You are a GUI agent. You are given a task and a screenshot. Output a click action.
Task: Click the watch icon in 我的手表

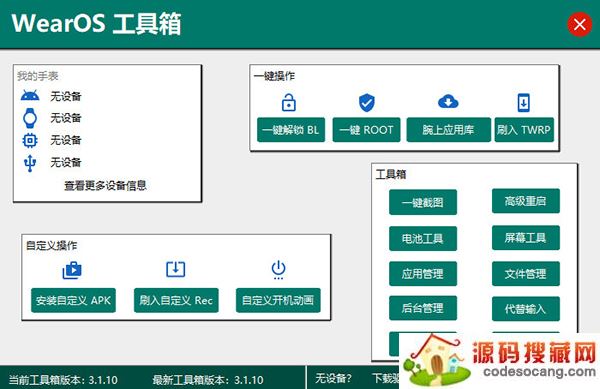click(x=30, y=118)
